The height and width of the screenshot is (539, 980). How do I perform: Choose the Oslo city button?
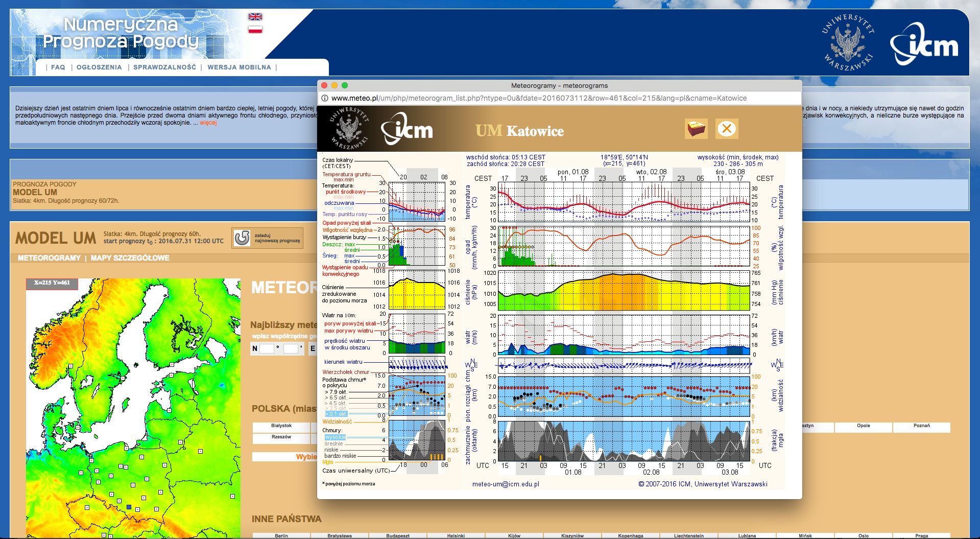864,535
